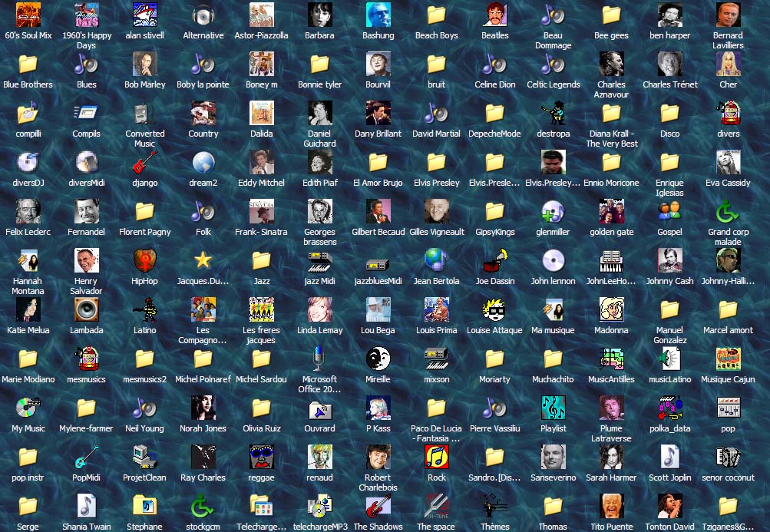The width and height of the screenshot is (770, 532).
Task: Select the Joe Dassin gramophone icon
Action: pos(495,260)
